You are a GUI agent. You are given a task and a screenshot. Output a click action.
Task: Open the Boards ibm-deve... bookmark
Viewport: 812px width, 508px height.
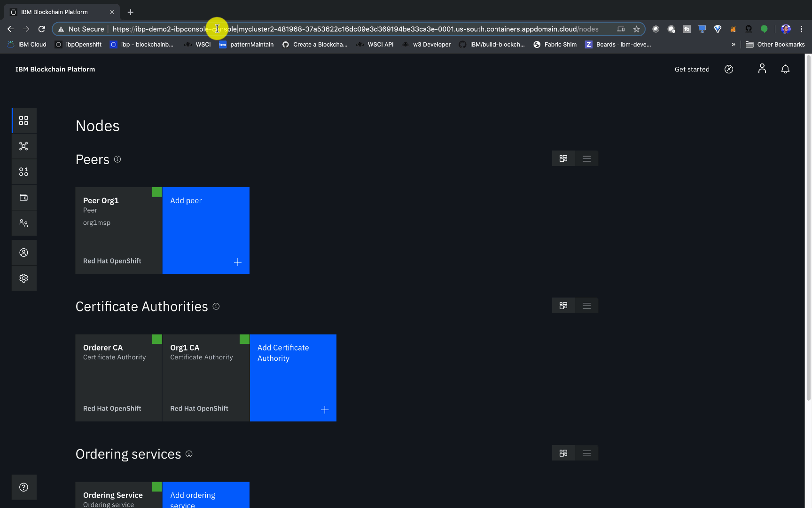click(618, 45)
